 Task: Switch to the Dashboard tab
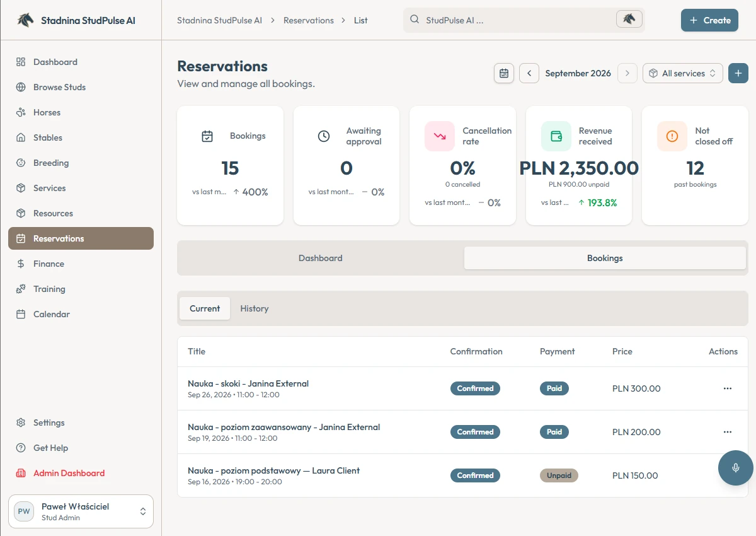point(321,258)
